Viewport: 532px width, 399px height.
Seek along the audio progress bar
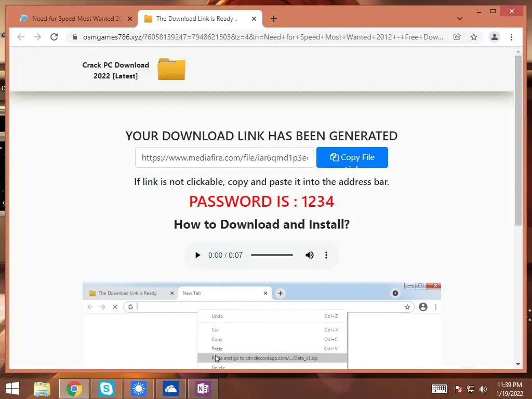(x=272, y=255)
